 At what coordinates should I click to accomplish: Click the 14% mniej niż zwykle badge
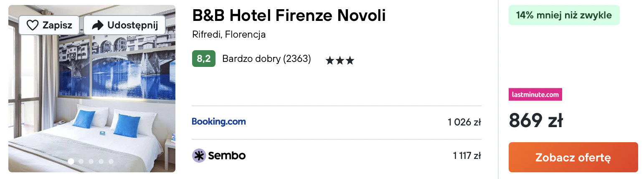tap(564, 15)
